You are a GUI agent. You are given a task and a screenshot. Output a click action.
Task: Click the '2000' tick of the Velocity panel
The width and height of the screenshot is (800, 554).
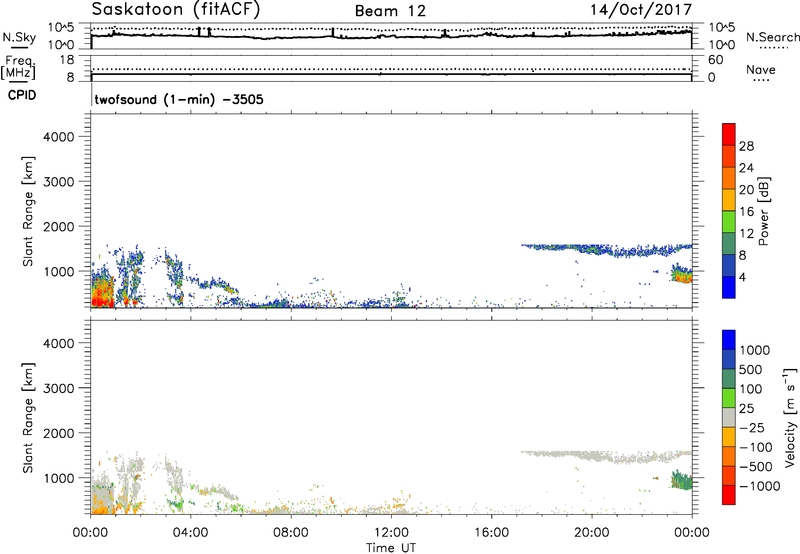58,433
